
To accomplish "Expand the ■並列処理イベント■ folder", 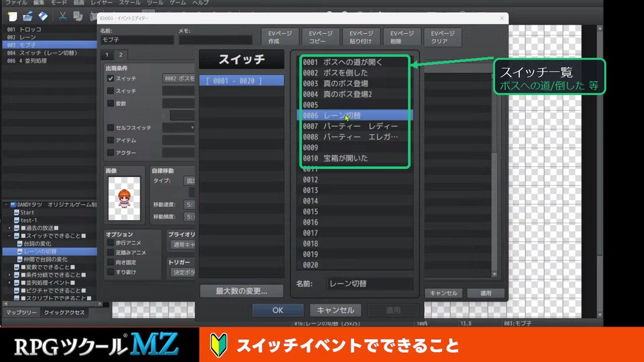I will pyautogui.click(x=10, y=283).
